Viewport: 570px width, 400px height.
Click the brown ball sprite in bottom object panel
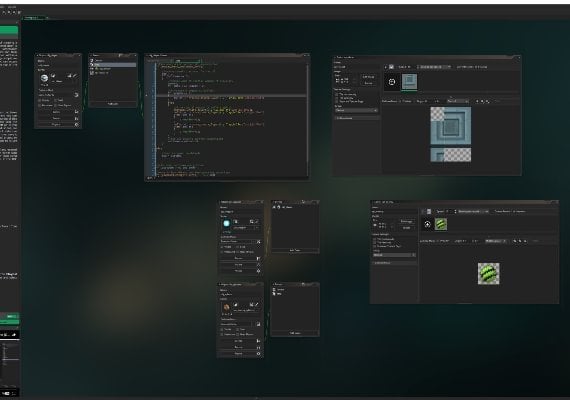click(226, 307)
